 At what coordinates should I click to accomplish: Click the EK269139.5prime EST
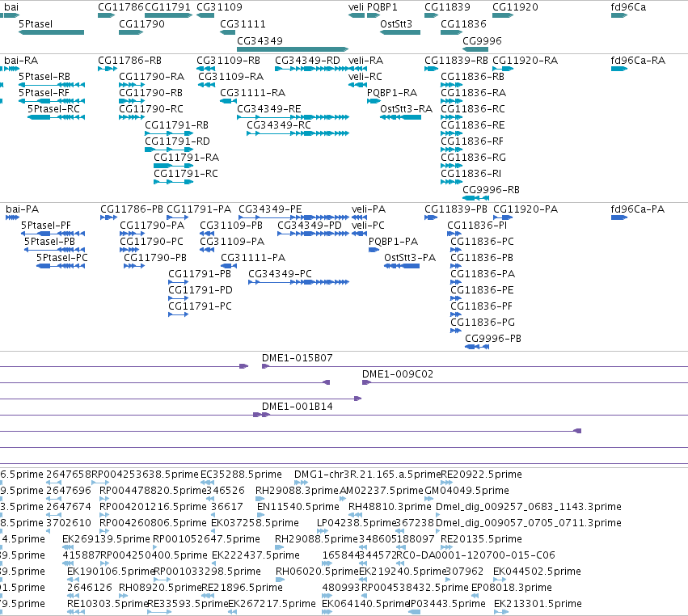(68, 547)
